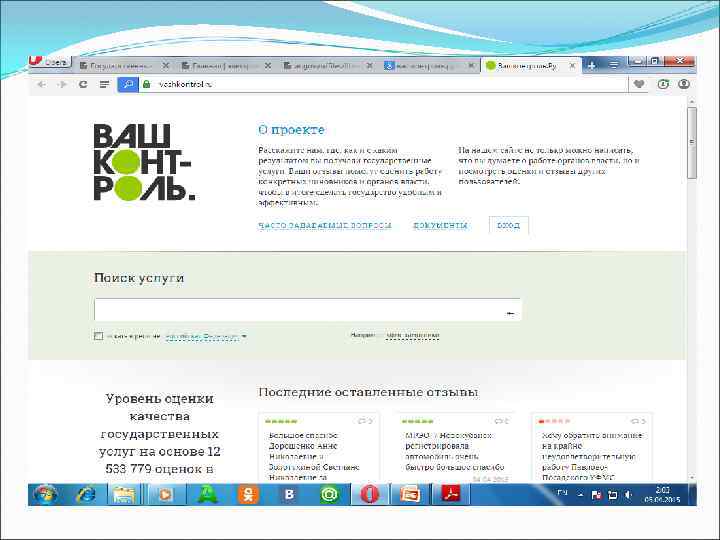Open the Opera menu button
The height and width of the screenshot is (540, 720).
[x=50, y=62]
